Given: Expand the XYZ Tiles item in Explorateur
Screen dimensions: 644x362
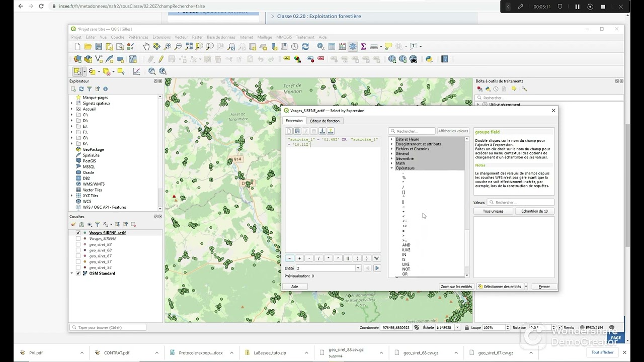Looking at the screenshot, I should pos(72,196).
